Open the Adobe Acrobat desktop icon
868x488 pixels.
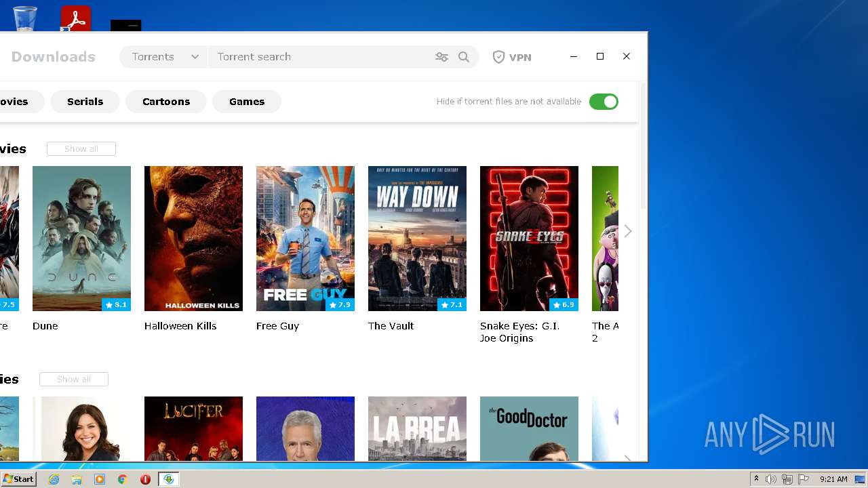coord(75,18)
